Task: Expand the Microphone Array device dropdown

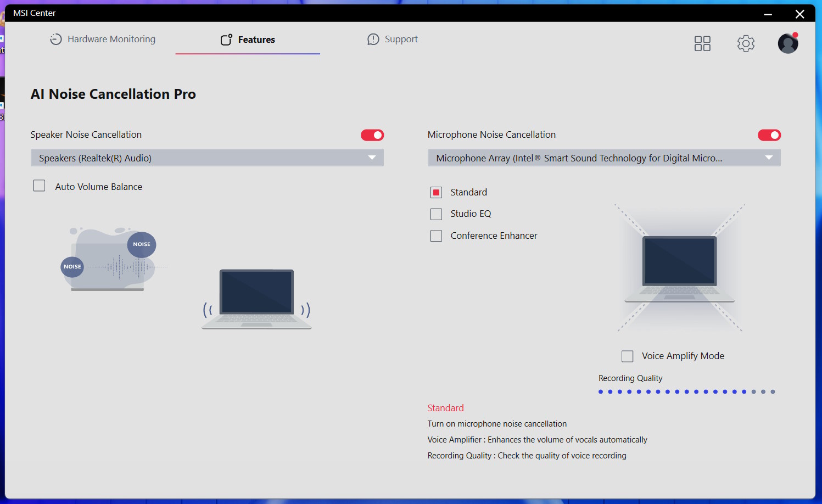Action: (x=604, y=158)
